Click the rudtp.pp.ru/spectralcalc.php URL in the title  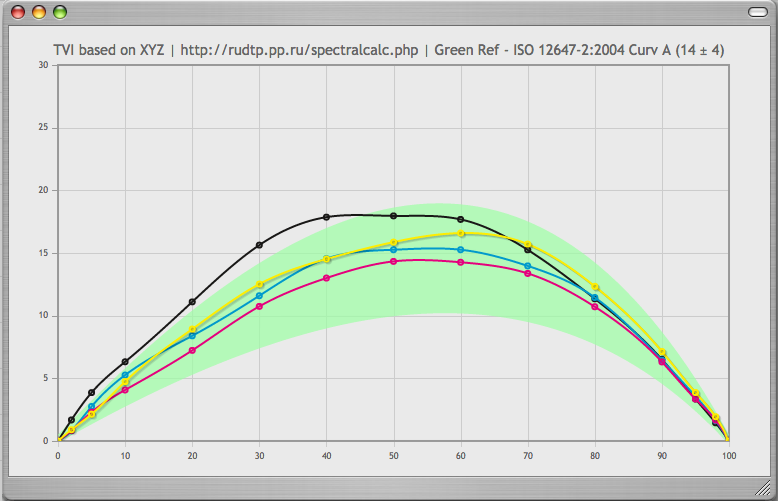click(299, 50)
